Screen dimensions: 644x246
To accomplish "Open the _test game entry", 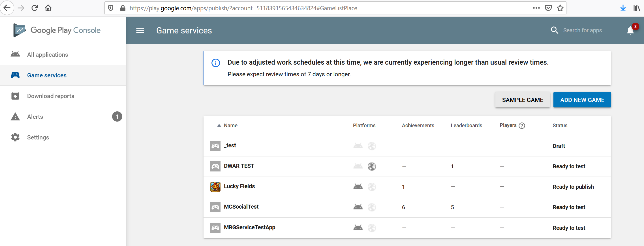I will pos(230,145).
